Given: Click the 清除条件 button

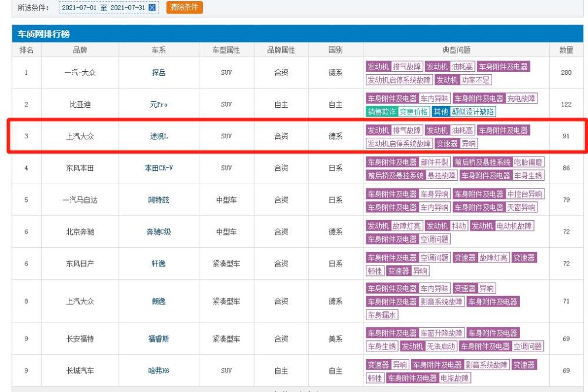Looking at the screenshot, I should click(185, 7).
